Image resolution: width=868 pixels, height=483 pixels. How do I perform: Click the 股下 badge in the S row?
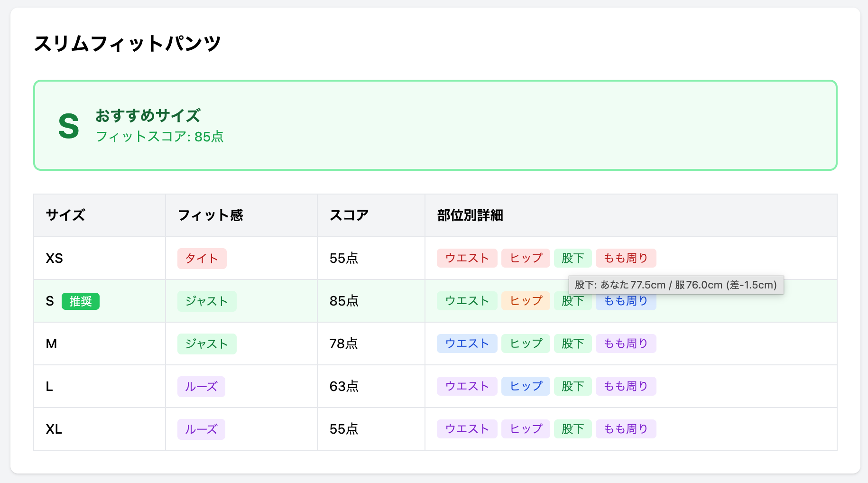click(x=573, y=301)
